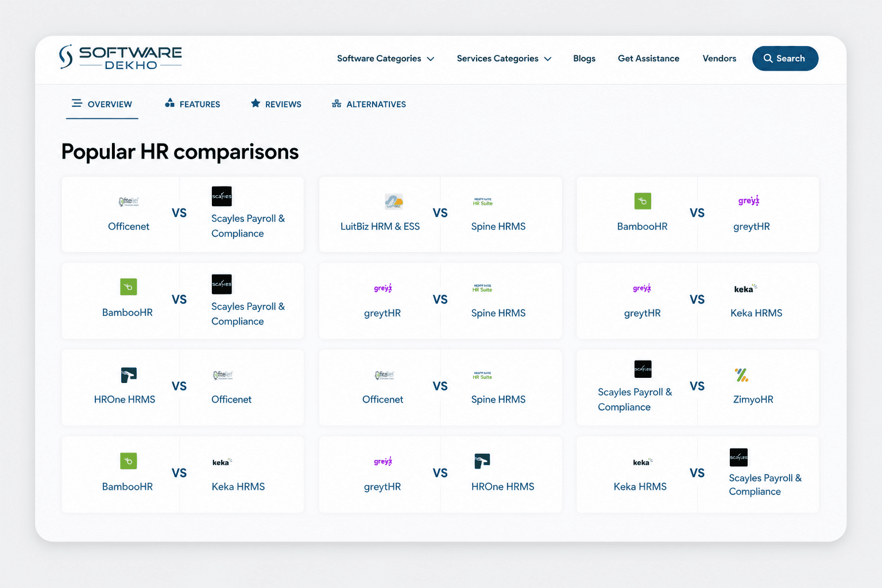This screenshot has height=588, width=882.
Task: Click the HROne HRMS logo beside Officenet
Action: pyautogui.click(x=129, y=375)
